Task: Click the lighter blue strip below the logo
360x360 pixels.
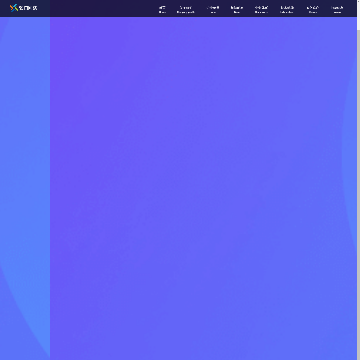Action: pyautogui.click(x=25, y=188)
